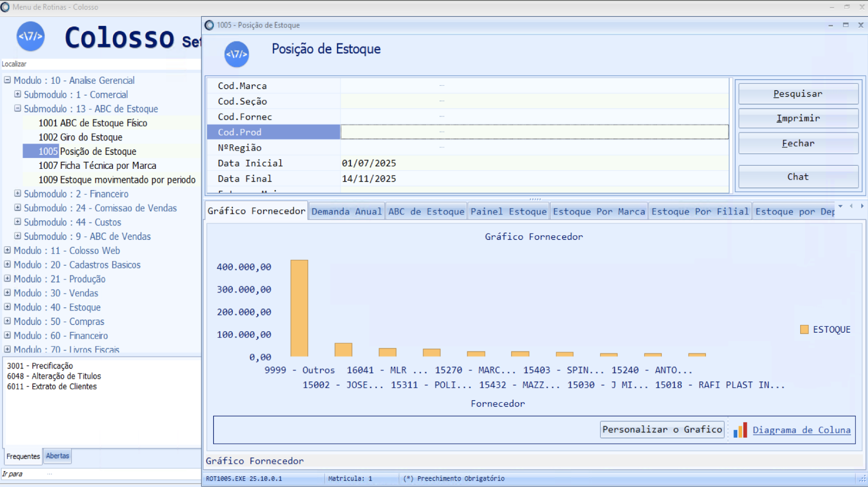Open the tab list dropdown arrow
The image size is (868, 487).
pos(840,207)
